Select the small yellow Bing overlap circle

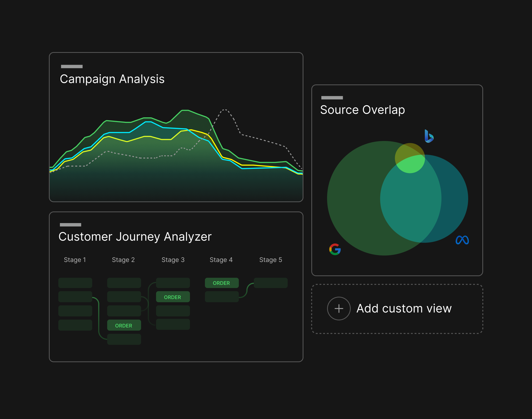[x=410, y=158]
